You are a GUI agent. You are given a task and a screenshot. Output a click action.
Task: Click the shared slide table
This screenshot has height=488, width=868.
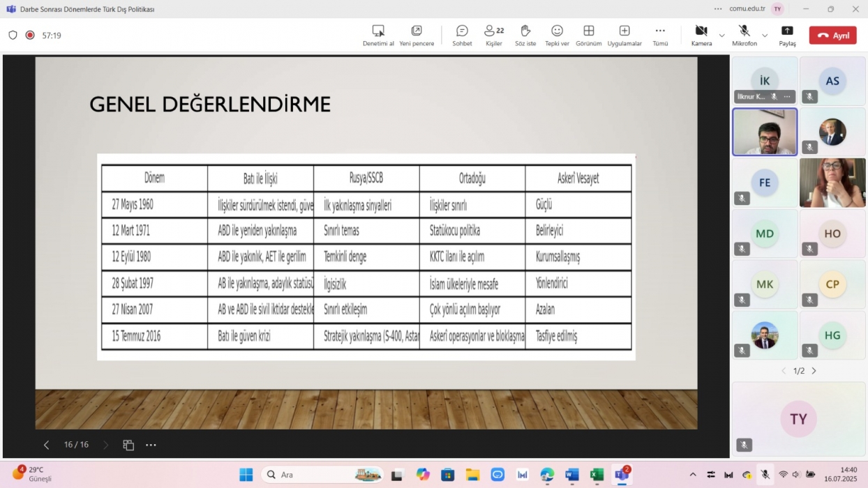(x=366, y=257)
